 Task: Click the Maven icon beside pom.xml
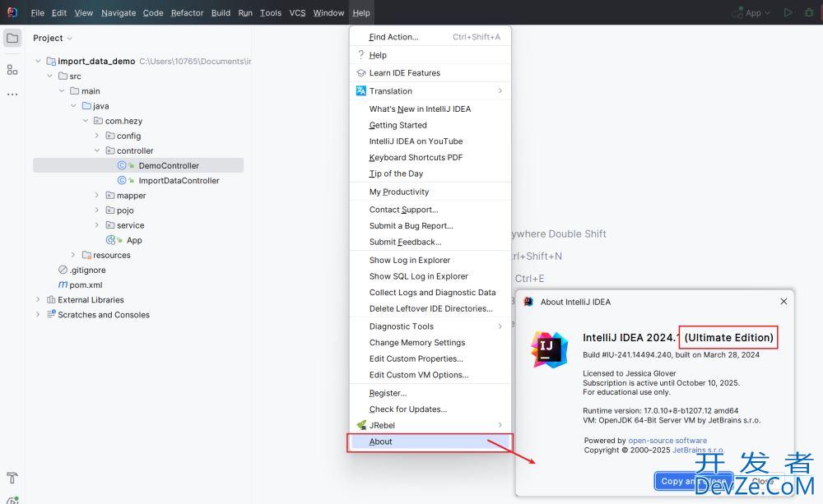[63, 284]
